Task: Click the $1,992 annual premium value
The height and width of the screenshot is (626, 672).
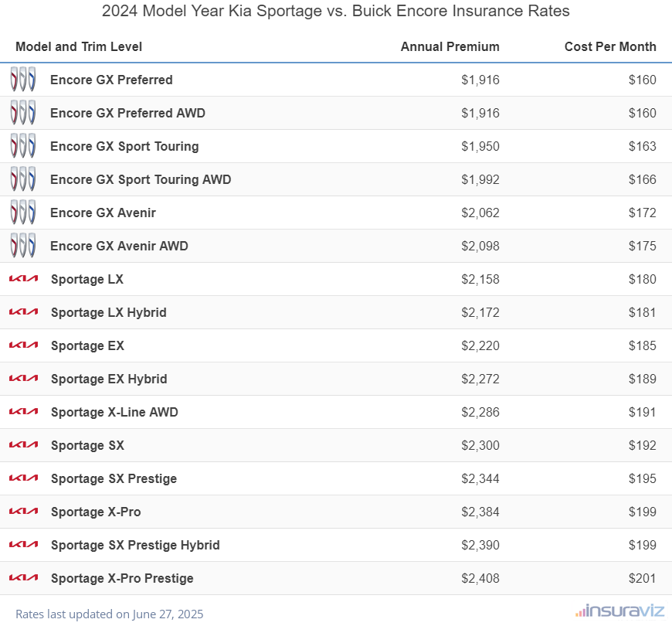Action: tap(480, 179)
